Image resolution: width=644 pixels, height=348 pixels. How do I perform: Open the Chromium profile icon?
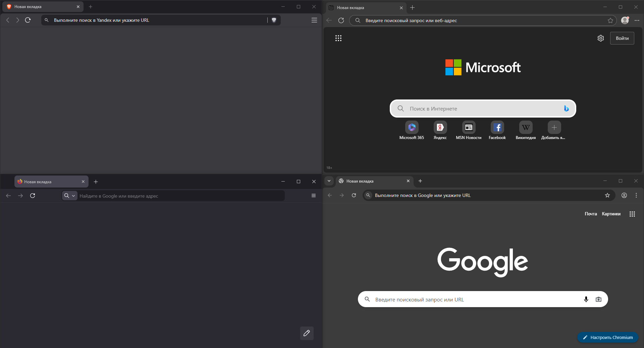click(624, 195)
